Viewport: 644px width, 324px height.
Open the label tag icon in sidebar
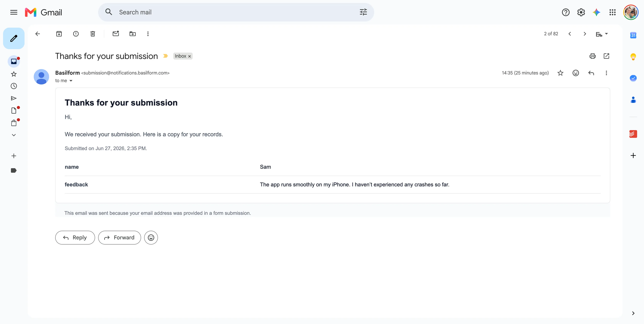pyautogui.click(x=14, y=170)
